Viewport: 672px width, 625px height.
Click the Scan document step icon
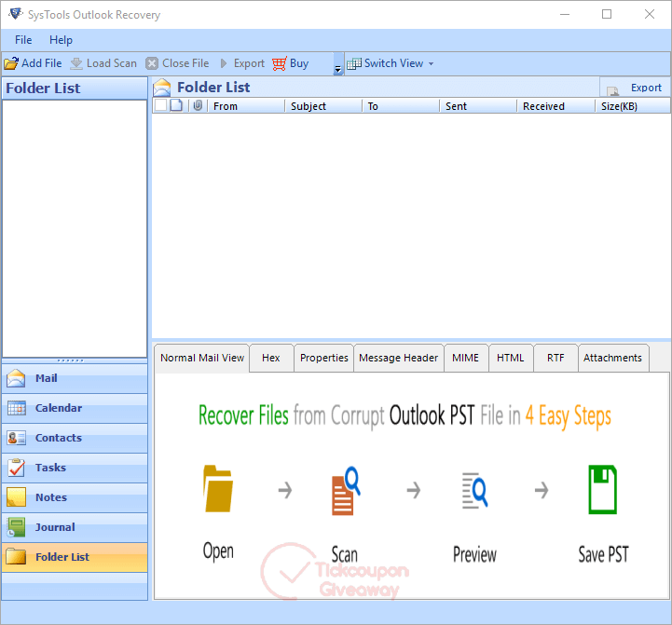pos(346,491)
